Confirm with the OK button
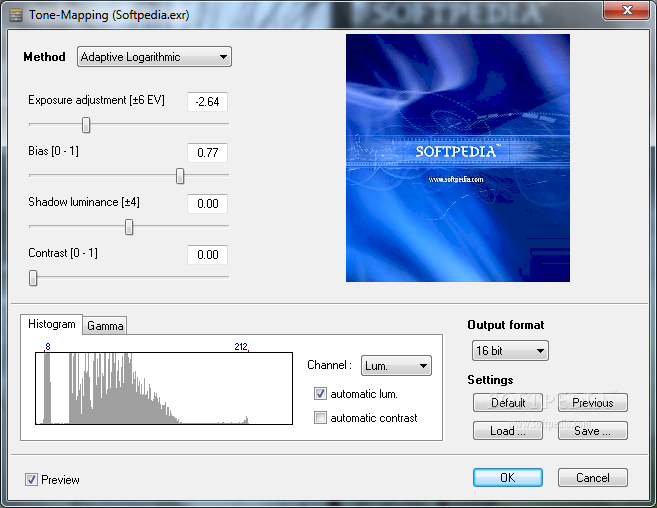The height and width of the screenshot is (508, 657). coord(508,477)
